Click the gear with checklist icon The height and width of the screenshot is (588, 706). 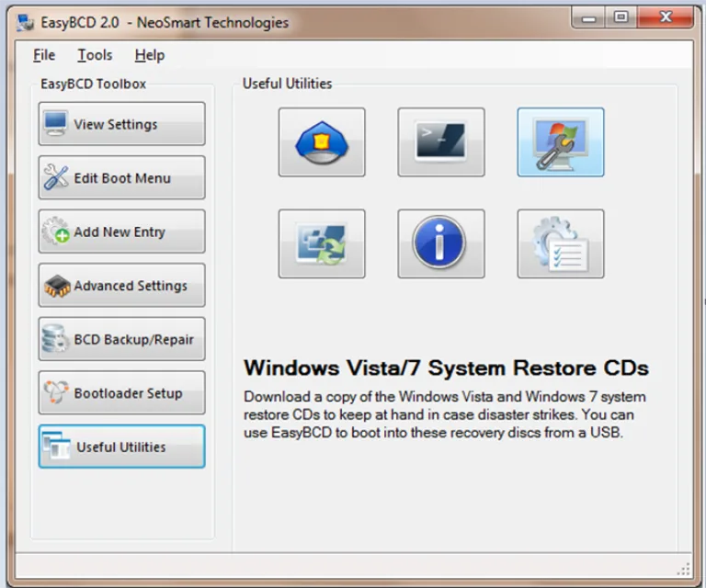(x=561, y=243)
